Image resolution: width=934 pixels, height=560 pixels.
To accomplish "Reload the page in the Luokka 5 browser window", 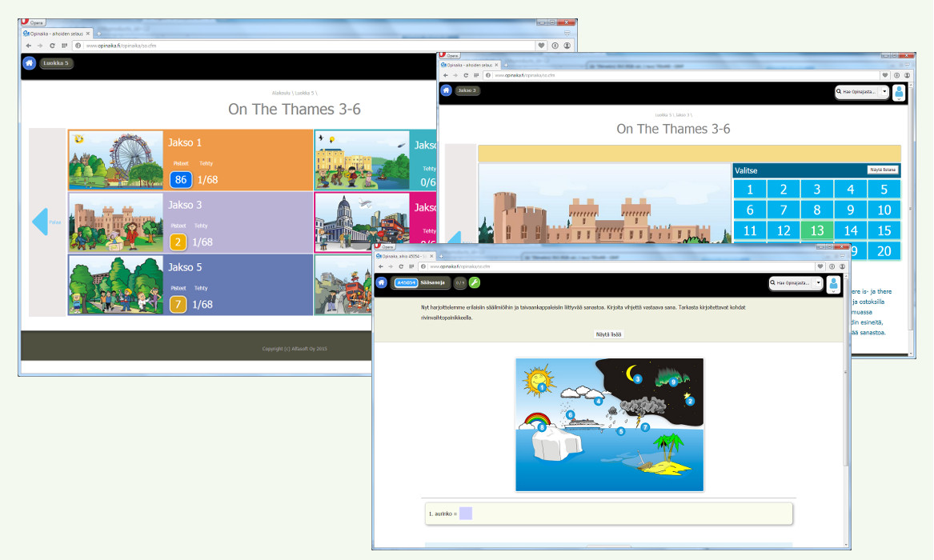I will pos(52,46).
